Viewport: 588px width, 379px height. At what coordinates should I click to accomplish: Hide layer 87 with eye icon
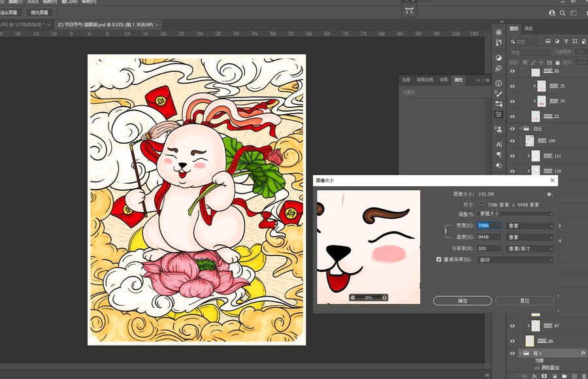tap(513, 325)
